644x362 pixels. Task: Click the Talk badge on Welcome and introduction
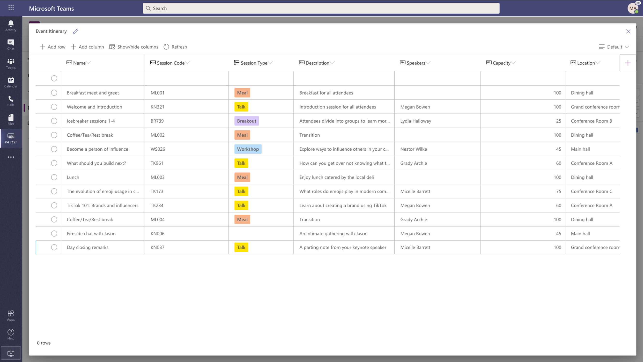pos(241,107)
